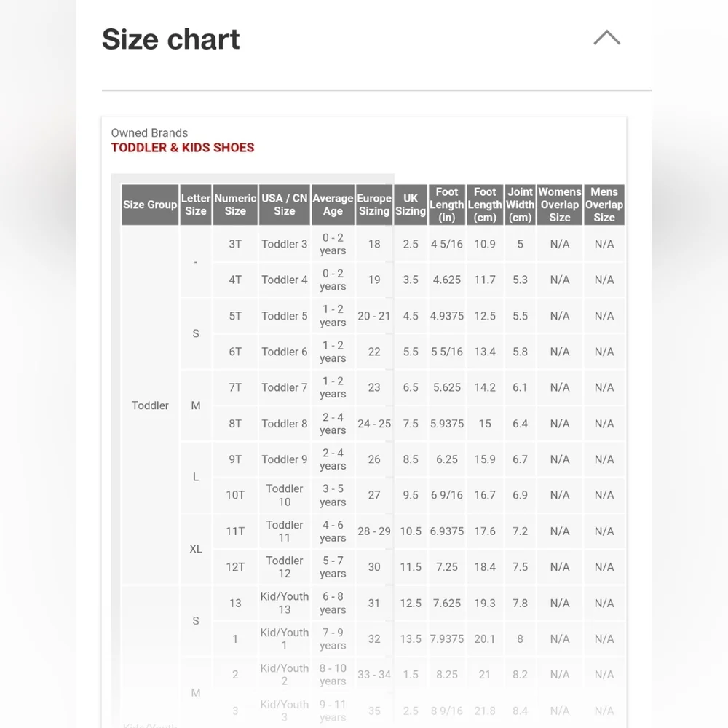This screenshot has height=728, width=728.
Task: Select the Average Age column header
Action: tap(333, 205)
